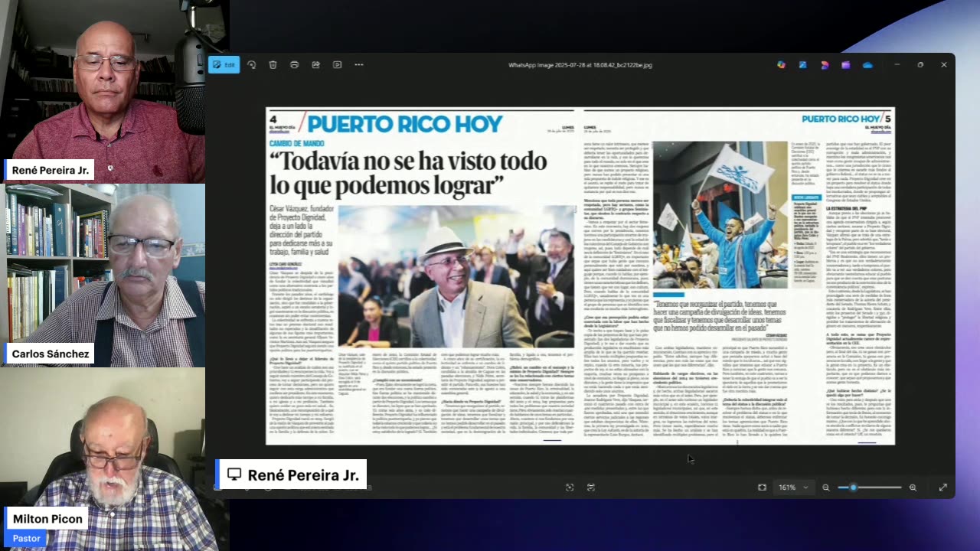Click the man in white hat photo
Screen dimensions: 980x551
[456, 276]
